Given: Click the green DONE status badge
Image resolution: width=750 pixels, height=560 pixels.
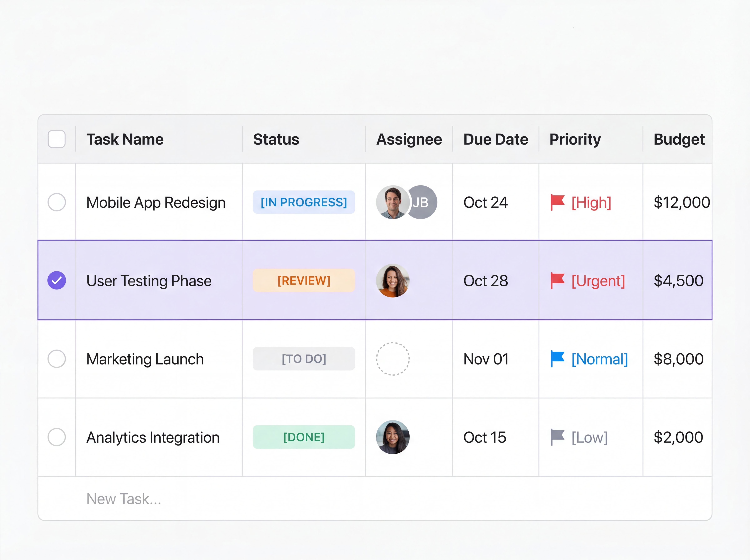Looking at the screenshot, I should tap(304, 437).
